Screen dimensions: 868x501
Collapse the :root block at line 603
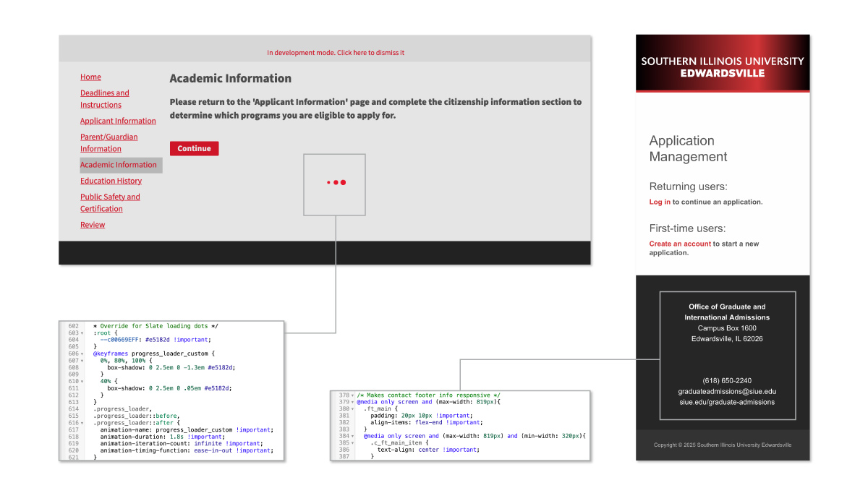pyautogui.click(x=82, y=333)
